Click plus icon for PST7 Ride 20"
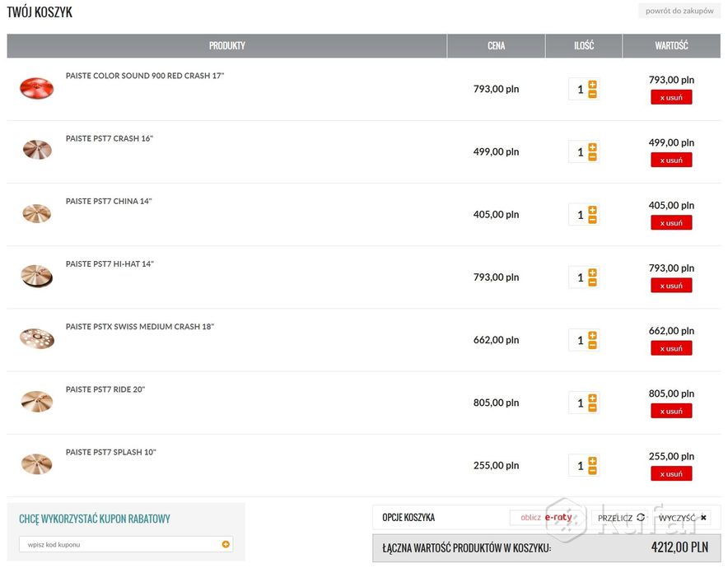Screen dimensions: 728x568 point(592,398)
